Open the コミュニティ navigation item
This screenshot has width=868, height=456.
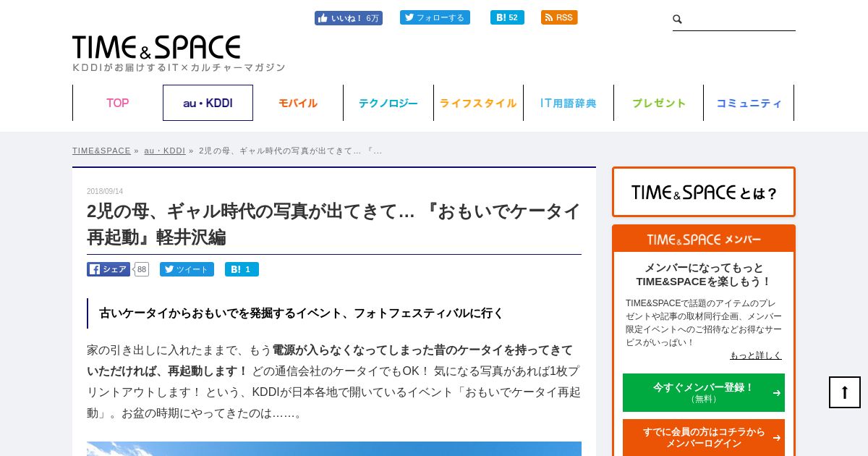[749, 103]
